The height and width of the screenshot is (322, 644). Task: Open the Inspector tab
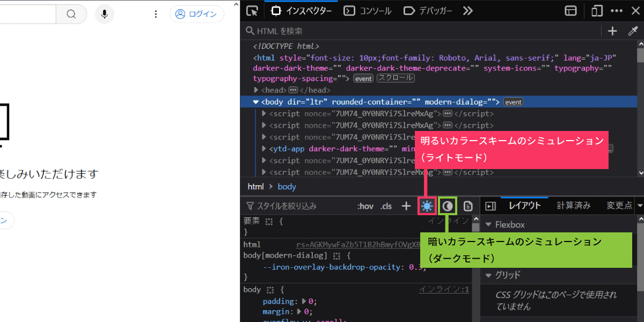(301, 11)
